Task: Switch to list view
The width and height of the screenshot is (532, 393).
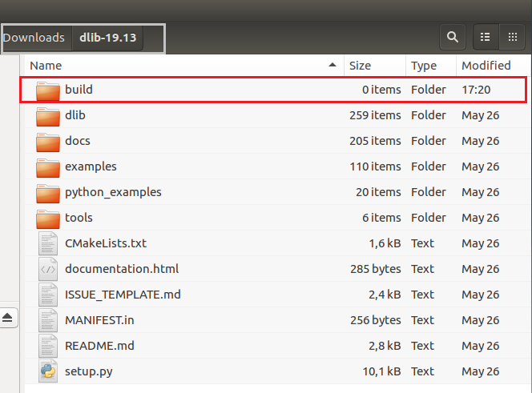Action: coord(485,37)
